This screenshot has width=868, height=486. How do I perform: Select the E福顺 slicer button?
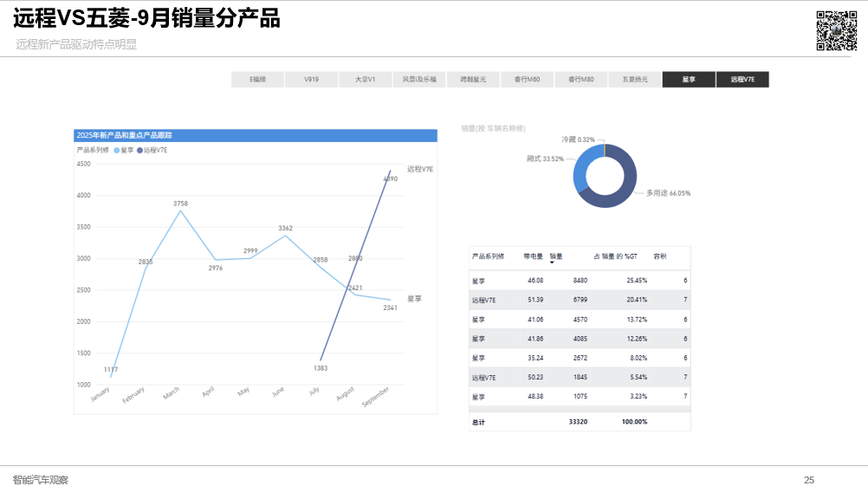pyautogui.click(x=257, y=79)
